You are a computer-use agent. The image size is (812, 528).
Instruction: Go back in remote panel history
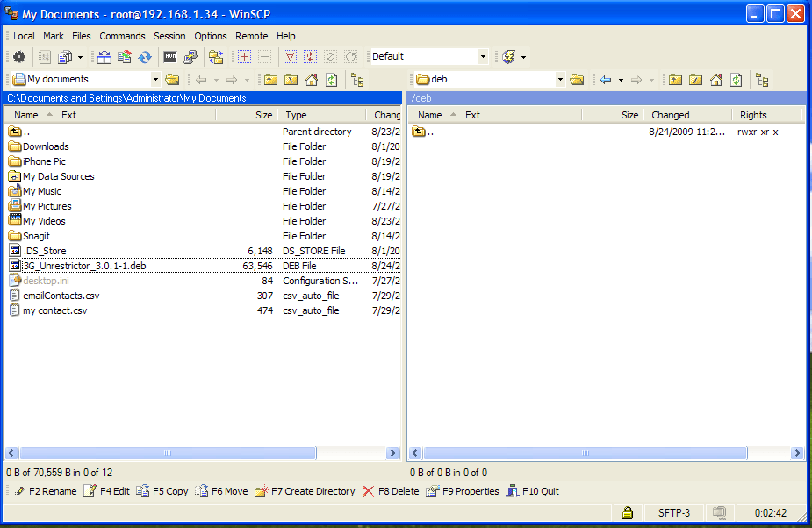pyautogui.click(x=606, y=80)
